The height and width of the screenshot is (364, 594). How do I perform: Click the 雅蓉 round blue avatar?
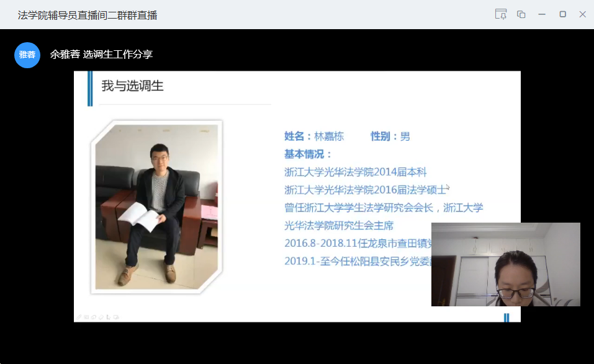27,55
